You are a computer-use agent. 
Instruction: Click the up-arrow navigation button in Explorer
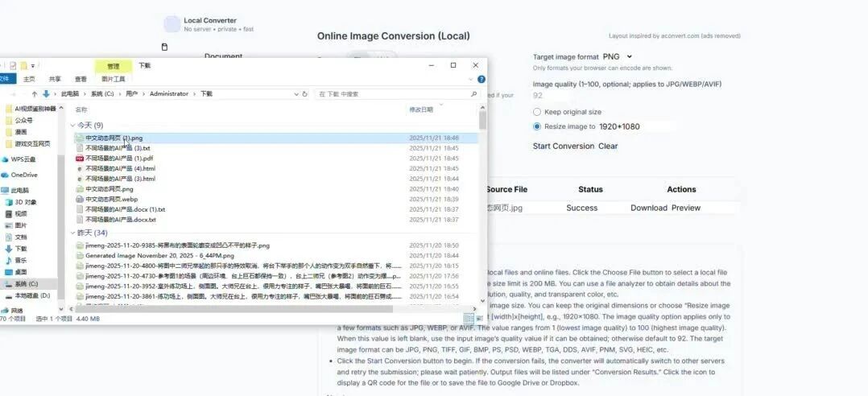point(35,94)
